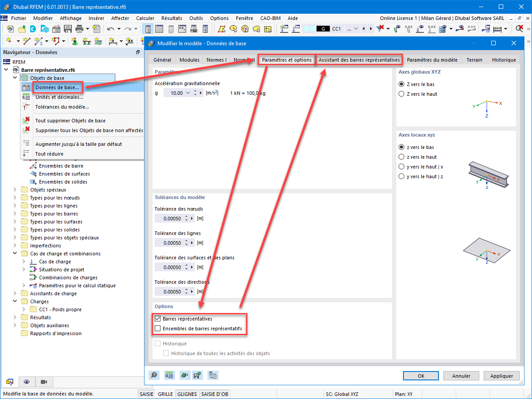Check 'Ensembles de barres représentatifs' checkbox
Image resolution: width=532 pixels, height=399 pixels.
[157, 329]
